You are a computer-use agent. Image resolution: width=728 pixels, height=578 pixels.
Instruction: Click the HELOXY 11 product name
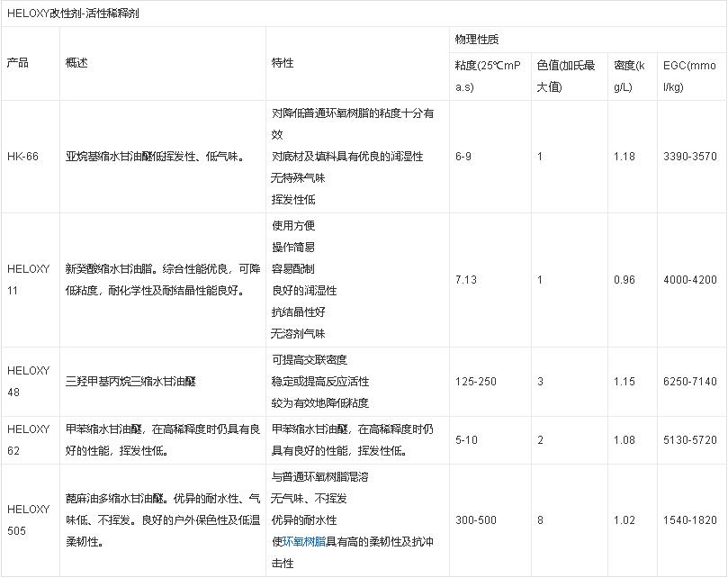click(29, 280)
